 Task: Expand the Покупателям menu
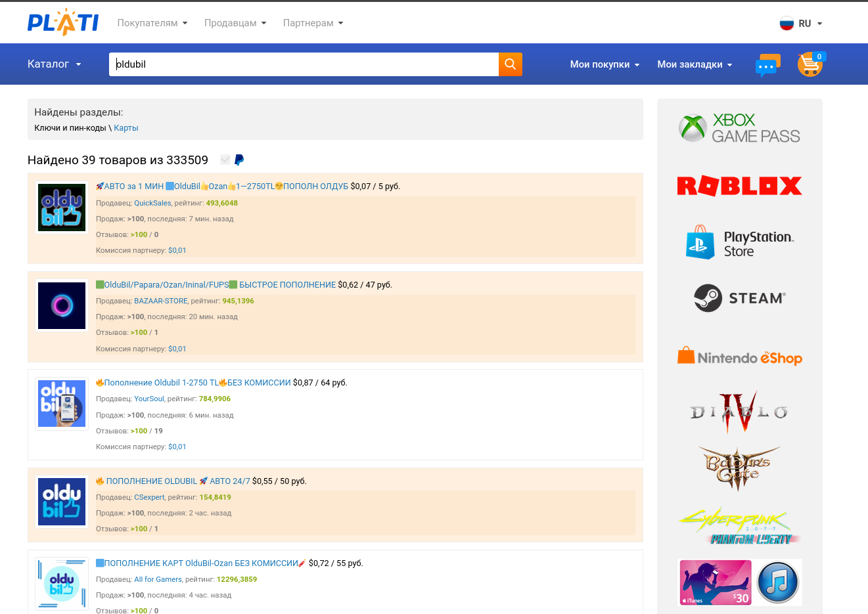[152, 23]
